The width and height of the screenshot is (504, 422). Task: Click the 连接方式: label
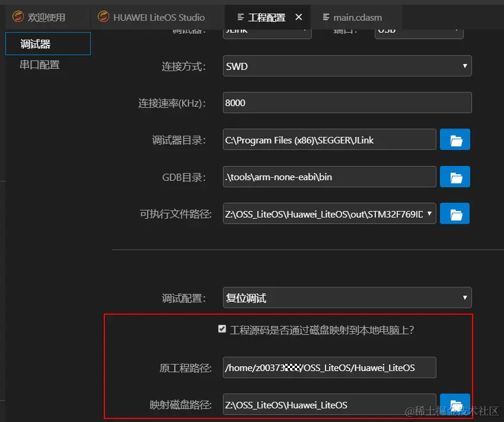point(183,66)
